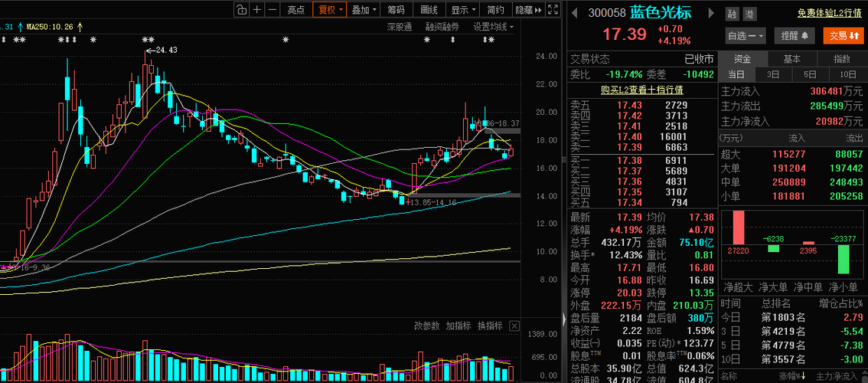Select 5日 fund flow period
868x383 pixels.
810,74
